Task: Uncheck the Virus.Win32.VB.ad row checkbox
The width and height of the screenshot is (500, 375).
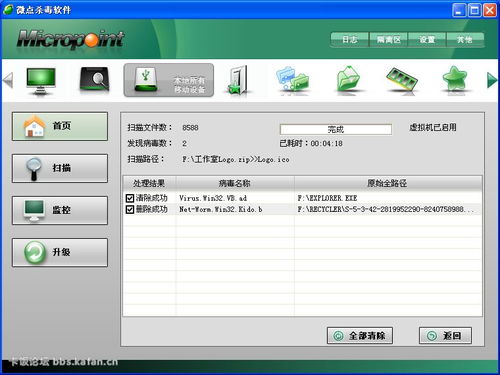Action: pyautogui.click(x=130, y=198)
